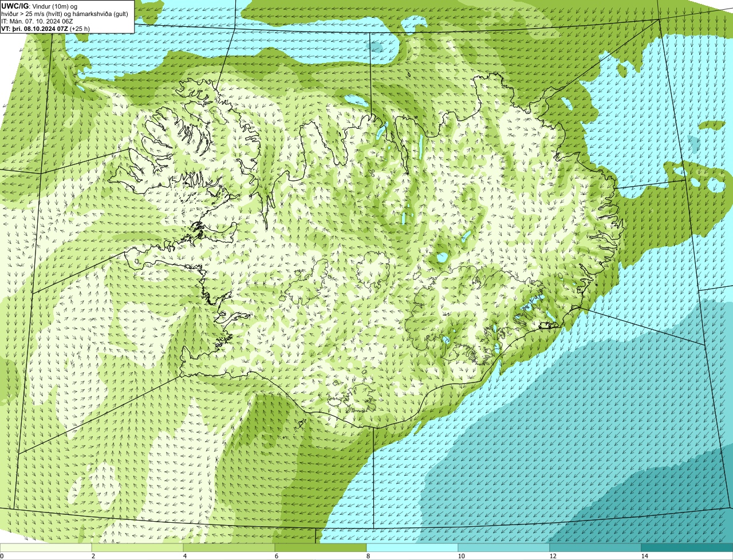733x560 pixels.
Task: Click the line 'VT: þri. 08.10.2024 07Z (+25 h)'
Action: [x=45, y=29]
